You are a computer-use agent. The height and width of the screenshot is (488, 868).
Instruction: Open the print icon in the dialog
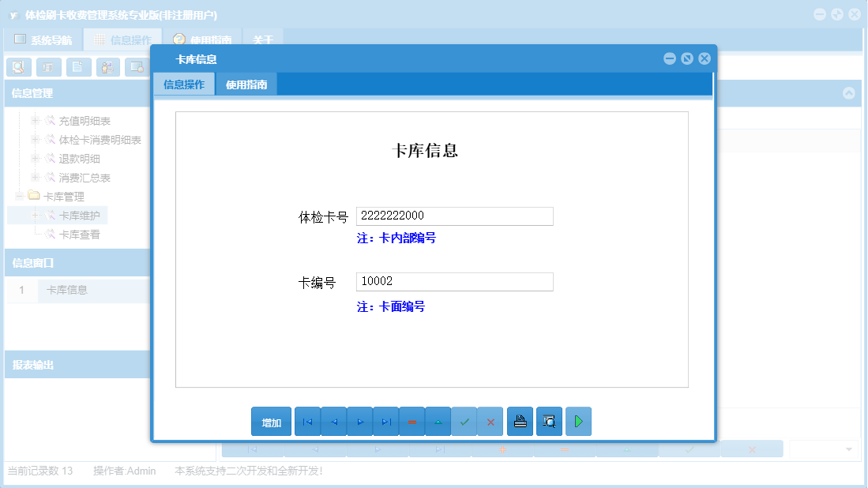520,421
